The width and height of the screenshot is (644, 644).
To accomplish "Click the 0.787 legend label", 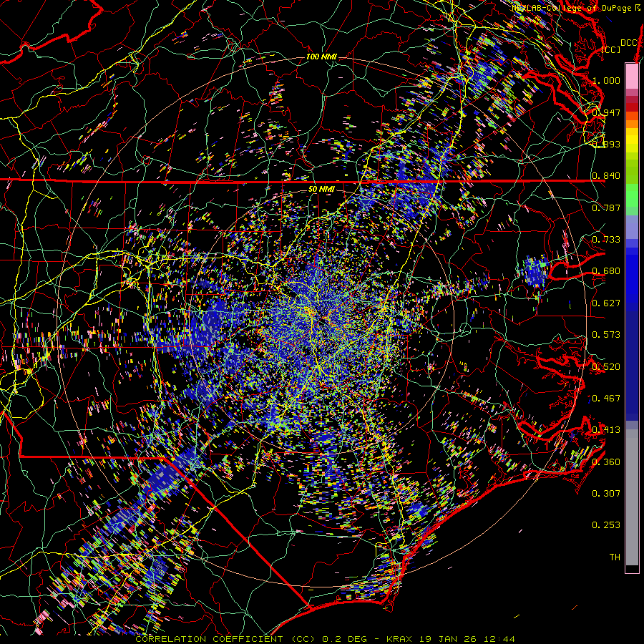I will [x=606, y=208].
